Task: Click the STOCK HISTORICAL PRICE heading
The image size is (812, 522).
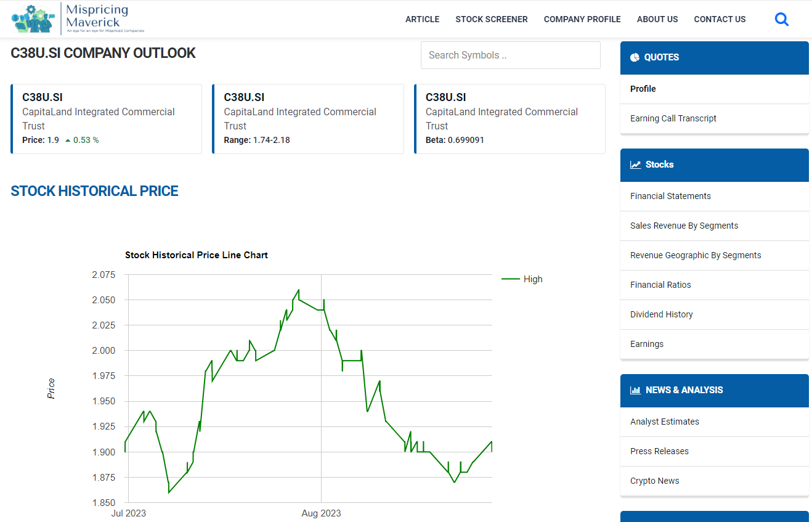Action: point(94,191)
